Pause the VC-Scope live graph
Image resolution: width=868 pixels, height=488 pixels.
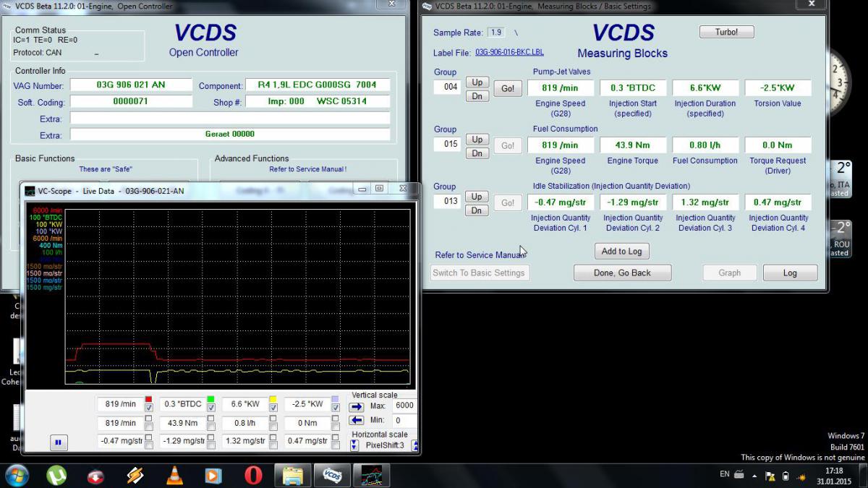pos(57,442)
